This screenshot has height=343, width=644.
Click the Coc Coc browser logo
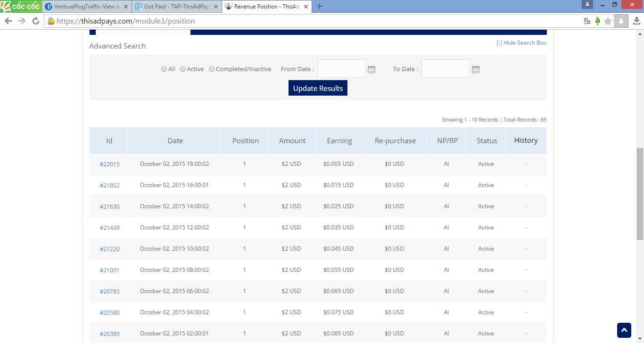[21, 6]
